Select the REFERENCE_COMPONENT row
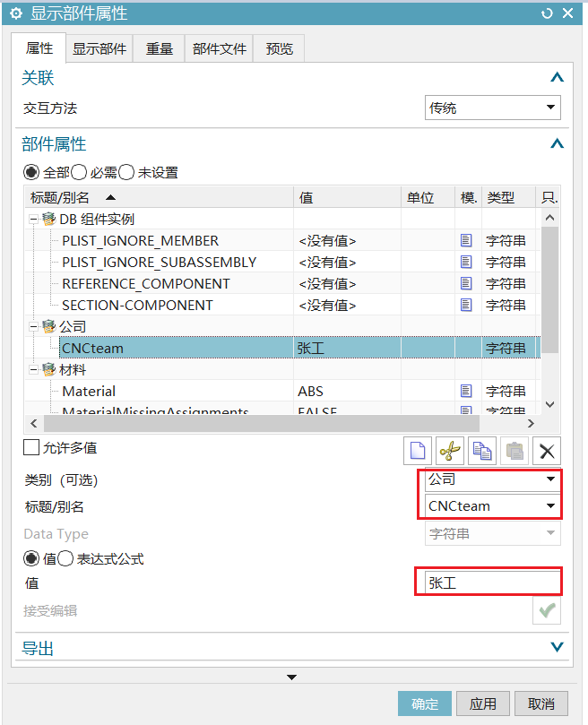Viewport: 588px width, 725px height. (282, 283)
